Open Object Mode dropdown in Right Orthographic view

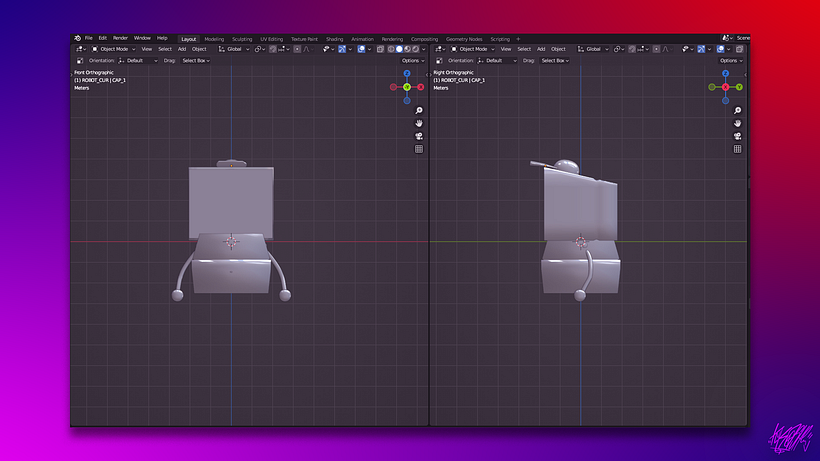(x=473, y=49)
